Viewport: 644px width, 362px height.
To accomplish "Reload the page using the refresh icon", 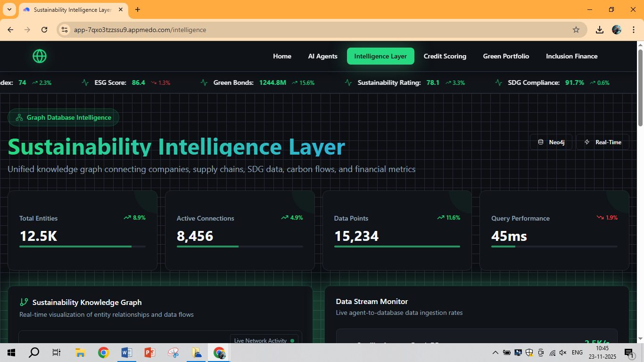I will [44, 30].
